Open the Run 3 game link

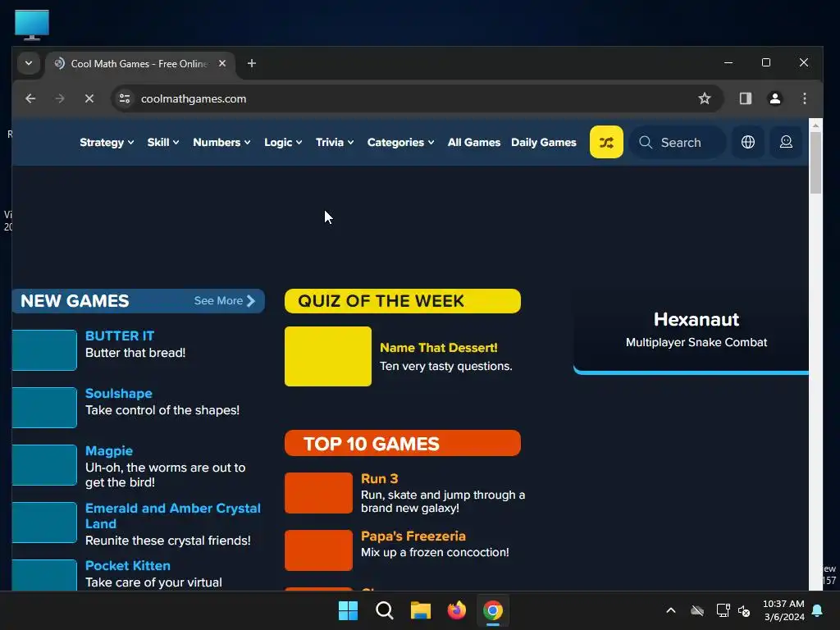[379, 479]
